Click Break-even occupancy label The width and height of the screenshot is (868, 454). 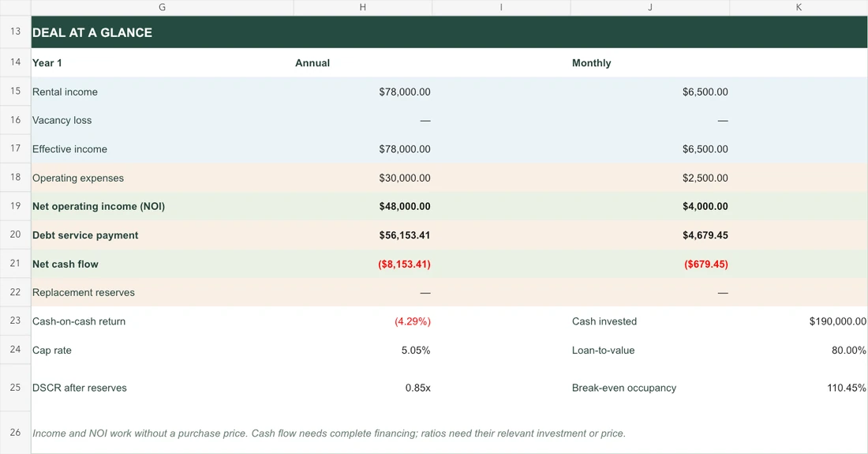pyautogui.click(x=624, y=388)
